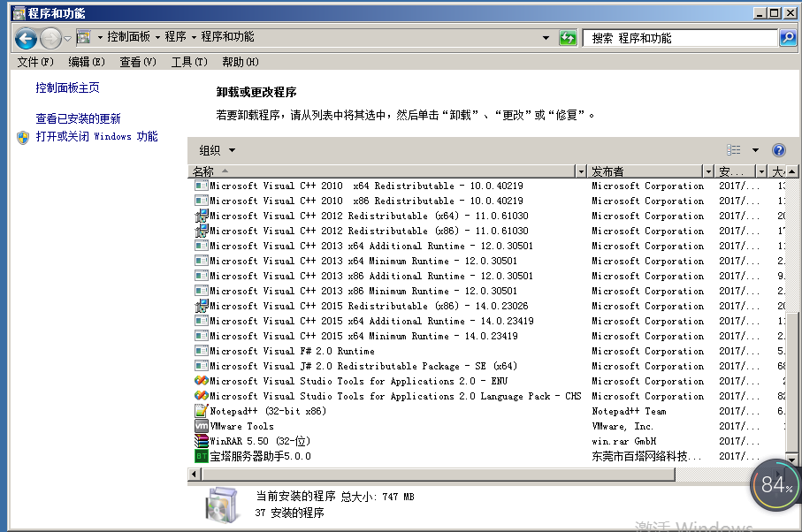Image resolution: width=802 pixels, height=532 pixels.
Task: Go back with the blue back arrow
Action: pyautogui.click(x=26, y=38)
